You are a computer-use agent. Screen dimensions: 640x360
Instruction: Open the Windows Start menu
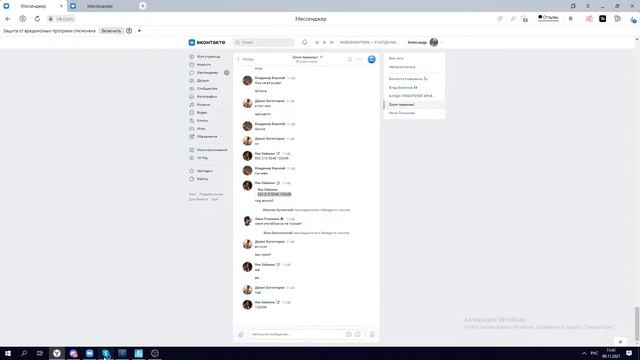click(8, 353)
